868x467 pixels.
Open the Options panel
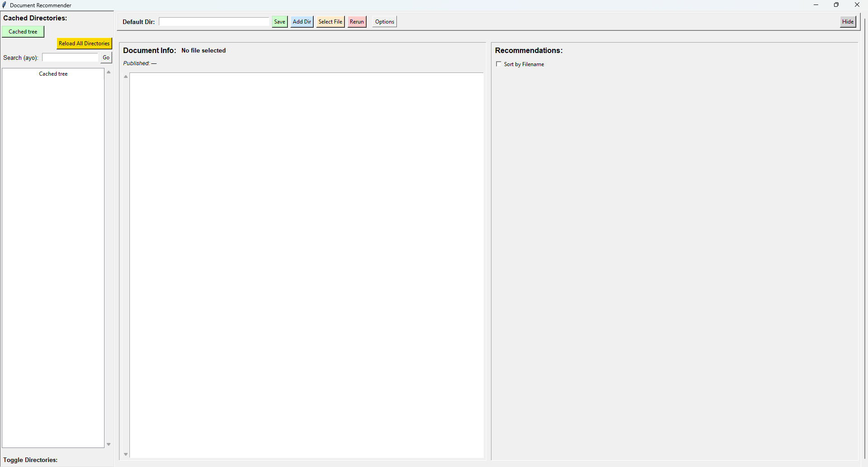(384, 21)
